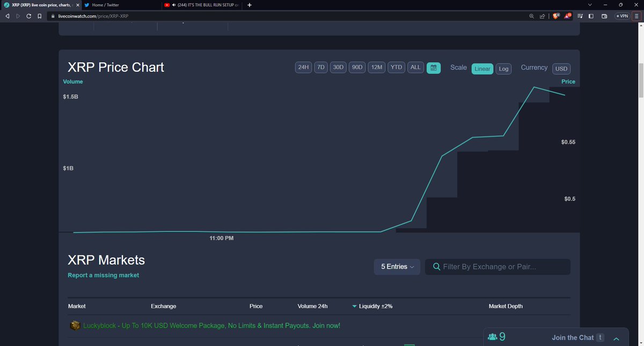Toggle the browser sidebar panel
The height and width of the screenshot is (346, 644).
591,16
